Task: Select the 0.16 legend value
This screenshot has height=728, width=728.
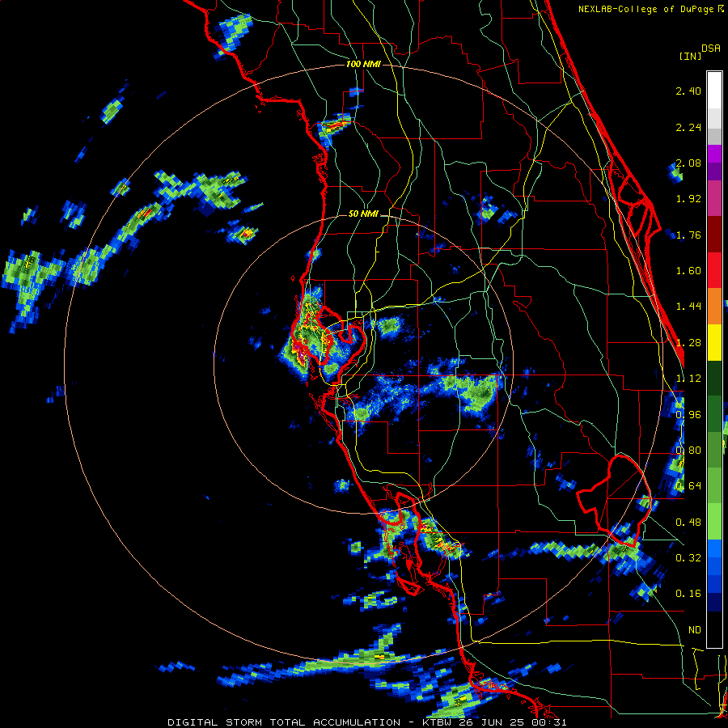Action: tap(688, 594)
